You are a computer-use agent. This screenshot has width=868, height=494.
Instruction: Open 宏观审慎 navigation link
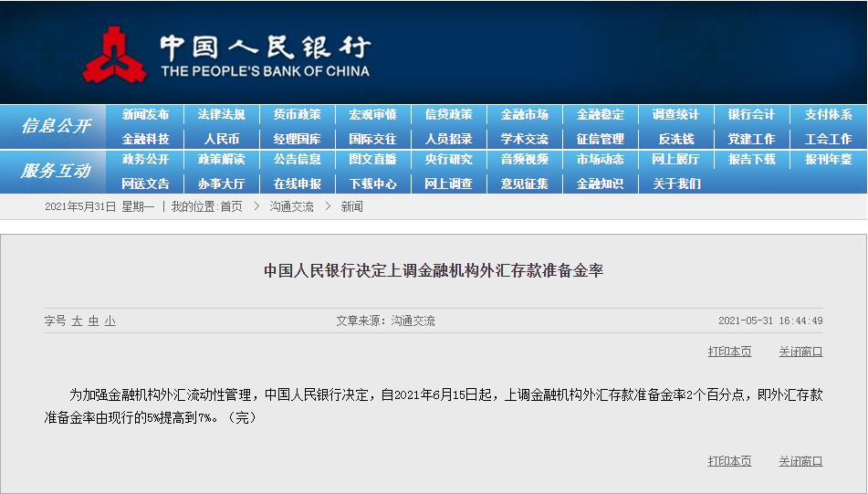[373, 115]
